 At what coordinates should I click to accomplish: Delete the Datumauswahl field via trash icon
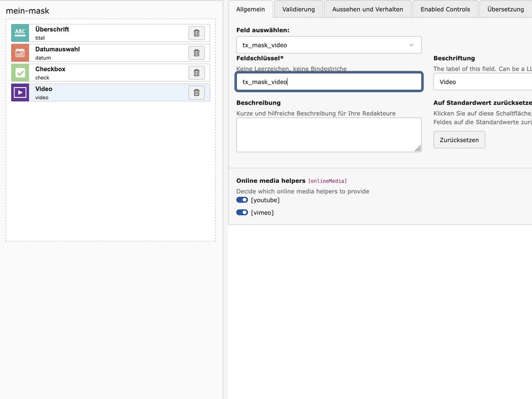click(x=197, y=53)
